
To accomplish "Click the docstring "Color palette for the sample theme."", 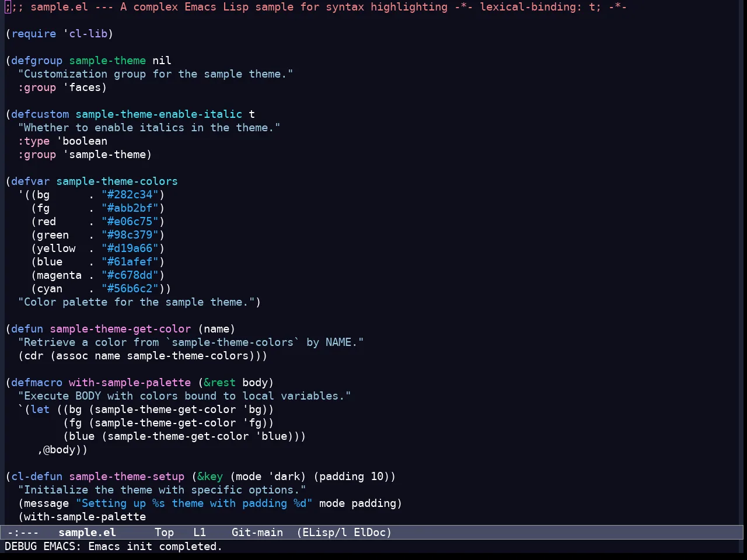I will pos(136,302).
